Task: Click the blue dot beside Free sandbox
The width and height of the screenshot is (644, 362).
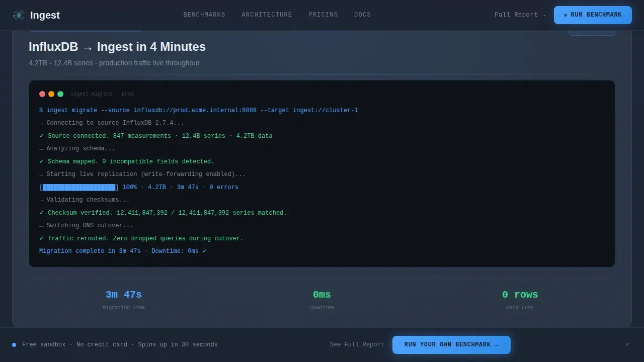Action: (14, 345)
